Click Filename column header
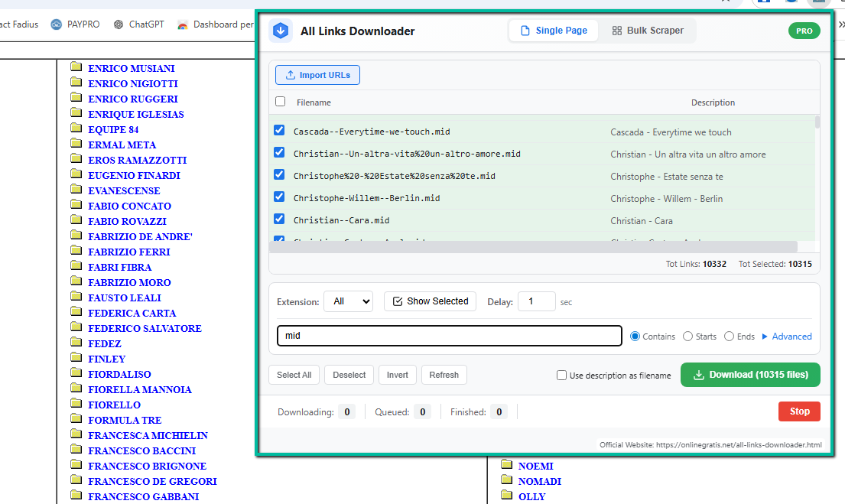845x504 pixels. click(314, 102)
